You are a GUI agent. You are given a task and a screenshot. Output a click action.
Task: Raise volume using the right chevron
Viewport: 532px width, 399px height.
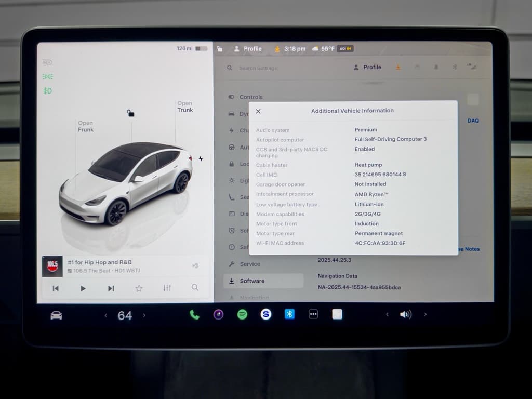425,314
